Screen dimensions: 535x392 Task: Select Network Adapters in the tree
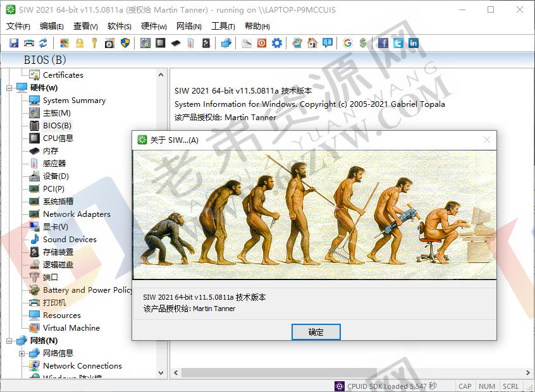click(x=77, y=214)
